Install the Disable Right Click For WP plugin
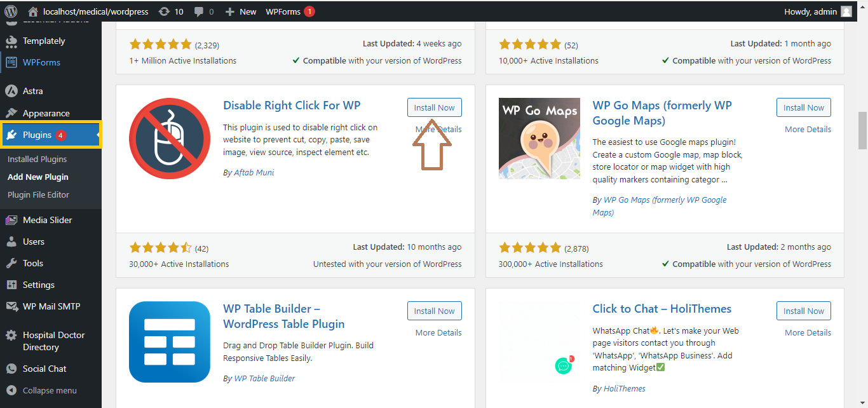 [x=434, y=107]
